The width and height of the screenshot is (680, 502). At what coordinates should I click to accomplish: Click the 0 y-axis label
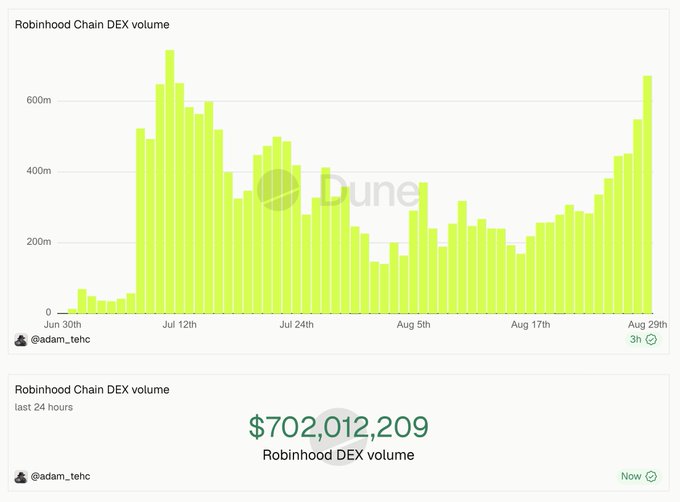tap(49, 313)
